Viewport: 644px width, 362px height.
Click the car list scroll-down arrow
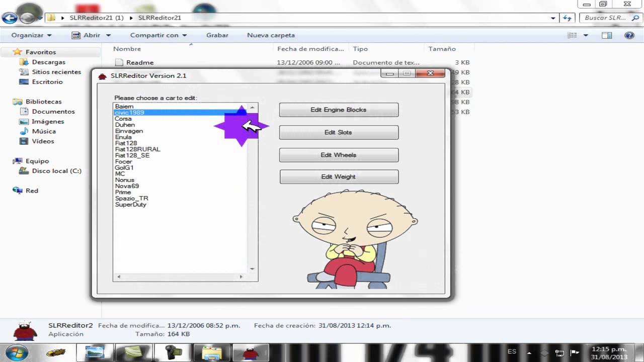[253, 269]
